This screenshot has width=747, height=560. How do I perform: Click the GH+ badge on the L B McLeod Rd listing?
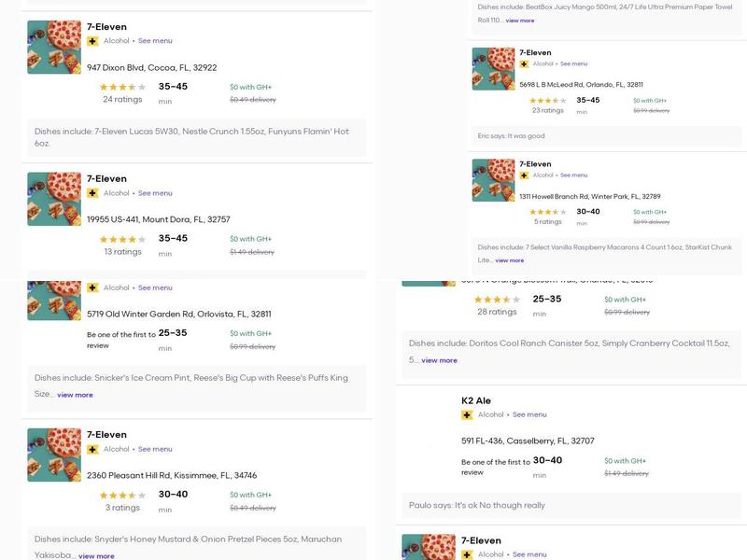[x=524, y=64]
